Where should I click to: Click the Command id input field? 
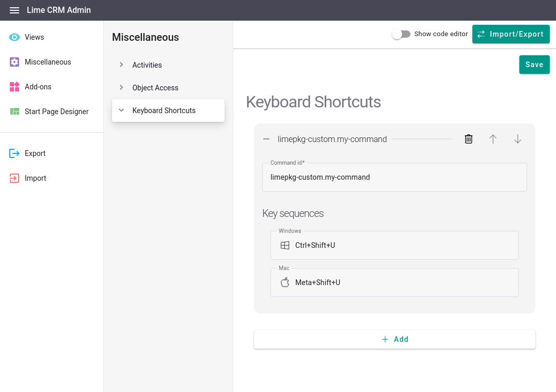[x=394, y=177]
